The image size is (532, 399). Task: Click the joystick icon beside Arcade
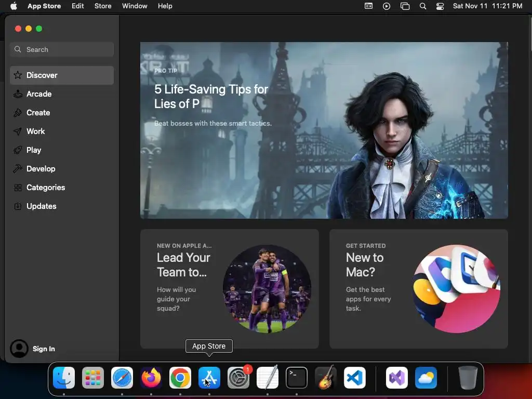pyautogui.click(x=18, y=94)
